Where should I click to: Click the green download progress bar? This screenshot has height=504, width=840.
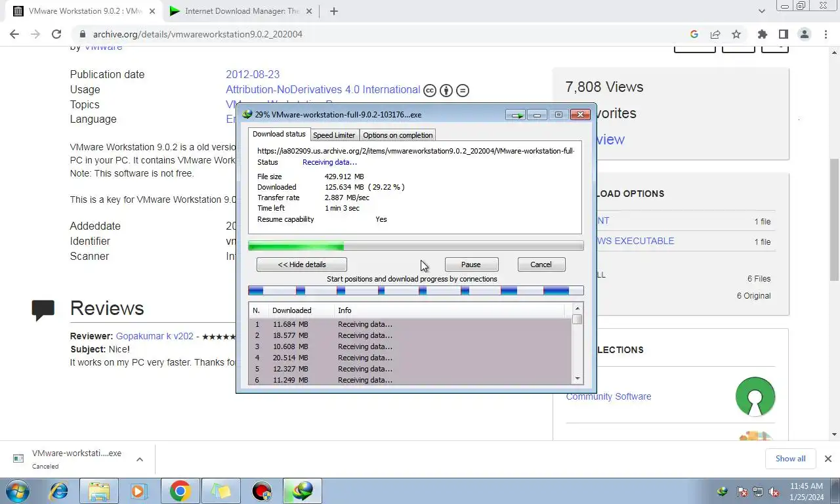[x=415, y=246]
